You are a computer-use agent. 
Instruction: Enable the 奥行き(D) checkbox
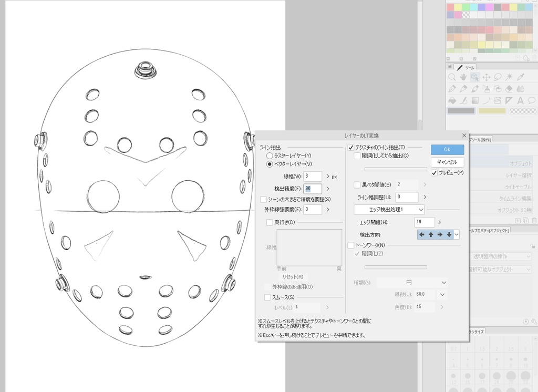pos(270,222)
